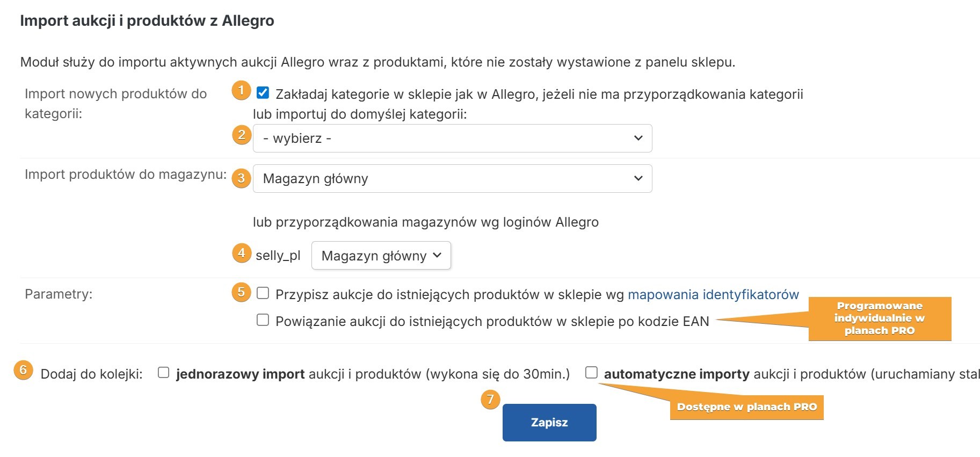980x457 pixels.
Task: Tick 'Powiązanie aukcji po kodzie EAN' checkbox
Action: tap(263, 320)
